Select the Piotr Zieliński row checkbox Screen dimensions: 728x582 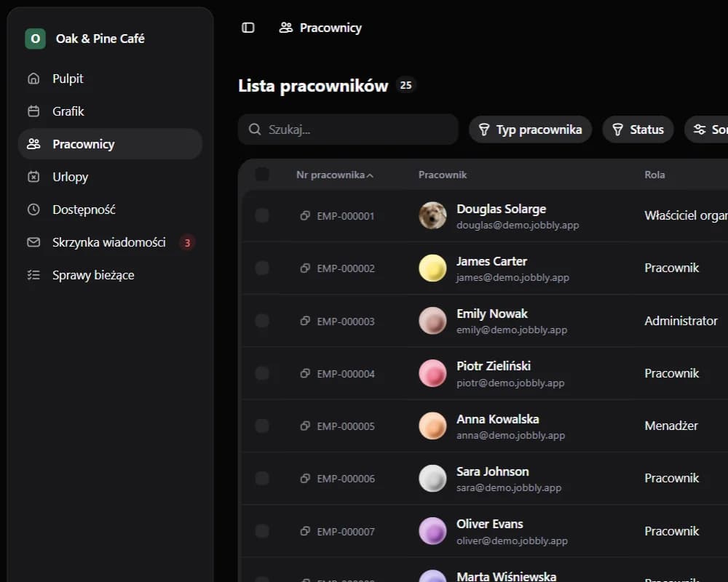pos(262,373)
